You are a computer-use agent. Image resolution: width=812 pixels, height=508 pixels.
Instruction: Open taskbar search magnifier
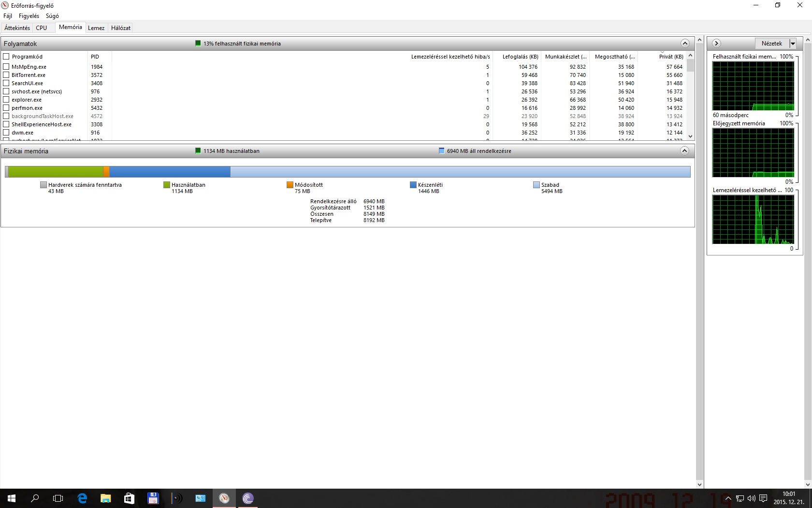click(35, 498)
